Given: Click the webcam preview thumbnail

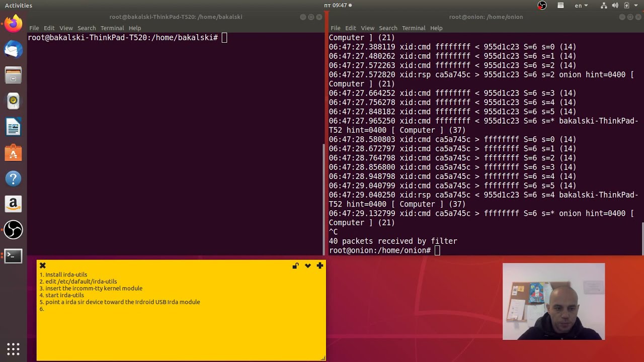Looking at the screenshot, I should tap(553, 301).
